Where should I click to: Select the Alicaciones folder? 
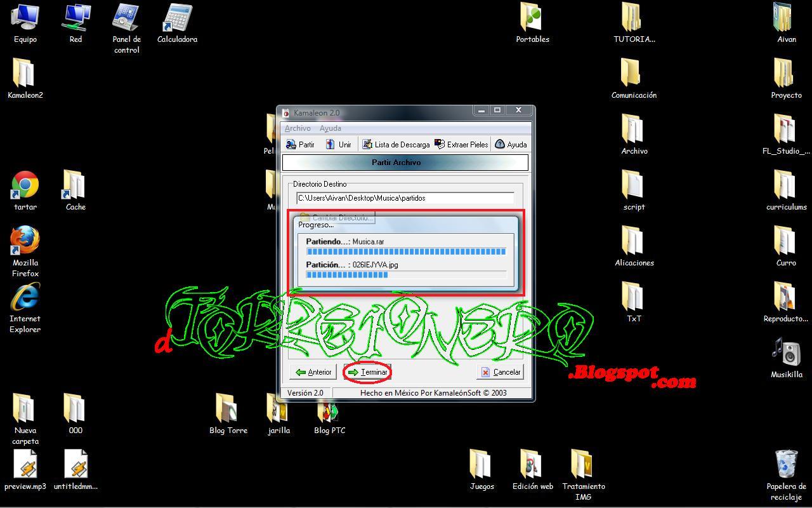tap(634, 246)
